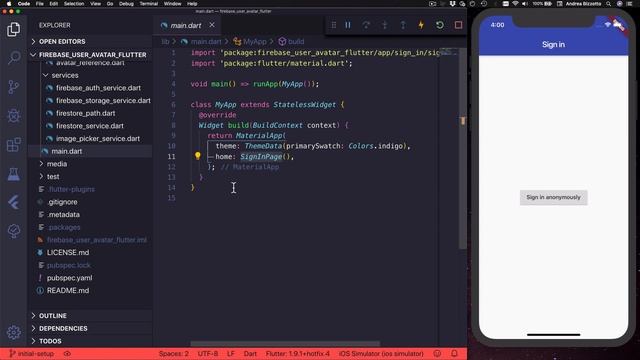Image resolution: width=640 pixels, height=360 pixels.
Task: Click the initial-setup git branch indicator
Action: (32, 353)
